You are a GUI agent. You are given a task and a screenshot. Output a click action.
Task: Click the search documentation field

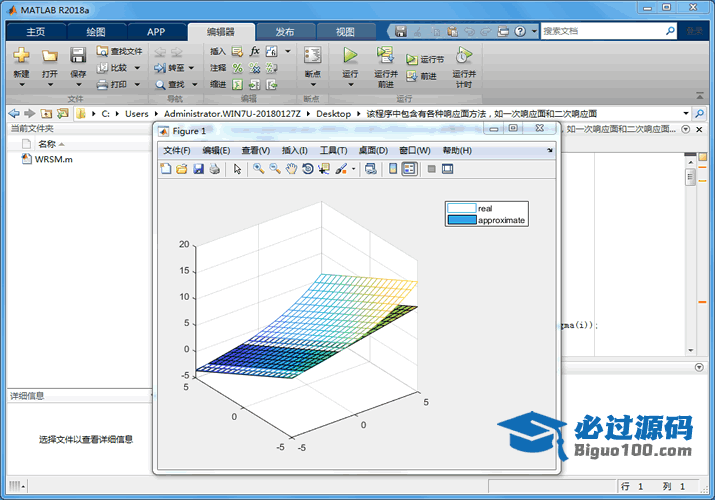(x=602, y=31)
